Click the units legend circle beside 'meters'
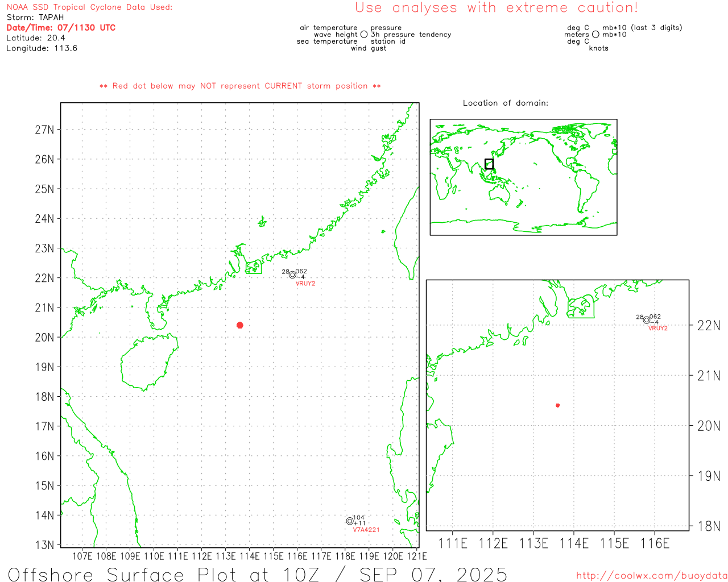Screen dimensions: 728x582 (x=595, y=34)
